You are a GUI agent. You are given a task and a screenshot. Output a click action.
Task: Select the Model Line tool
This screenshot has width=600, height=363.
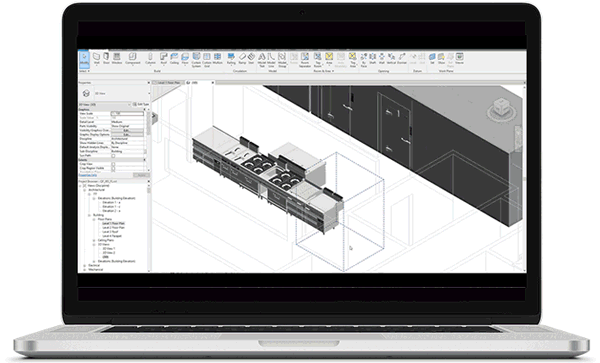pos(271,60)
